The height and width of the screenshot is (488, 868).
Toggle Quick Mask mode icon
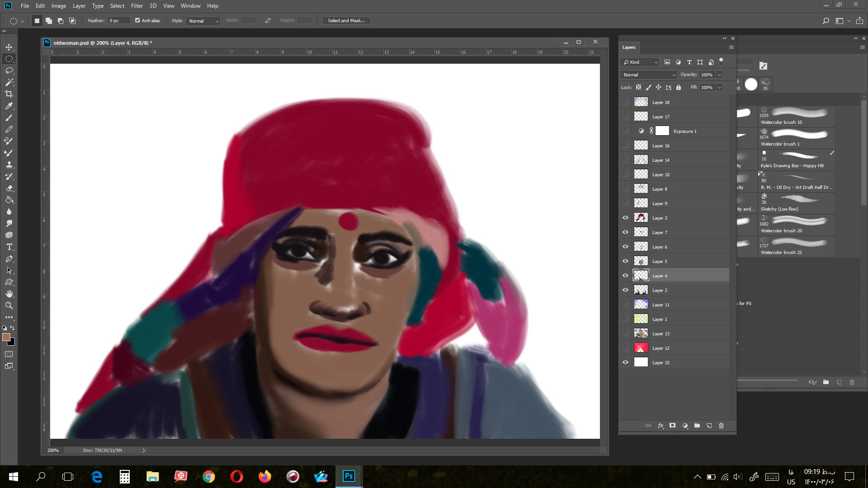point(9,354)
